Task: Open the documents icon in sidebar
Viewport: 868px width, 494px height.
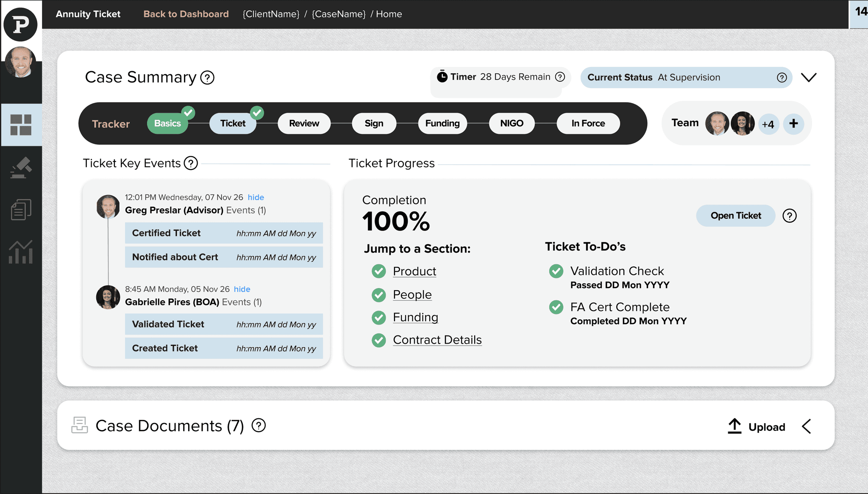Action: [21, 210]
